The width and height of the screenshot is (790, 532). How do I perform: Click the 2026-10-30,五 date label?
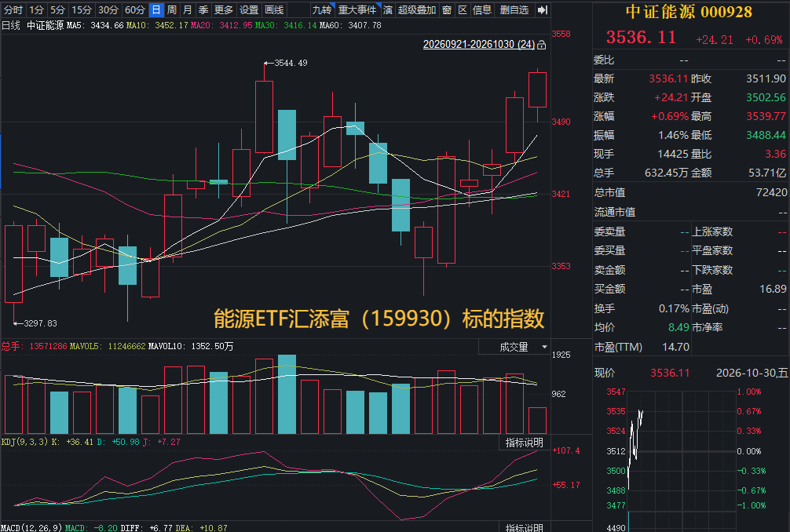pos(752,373)
